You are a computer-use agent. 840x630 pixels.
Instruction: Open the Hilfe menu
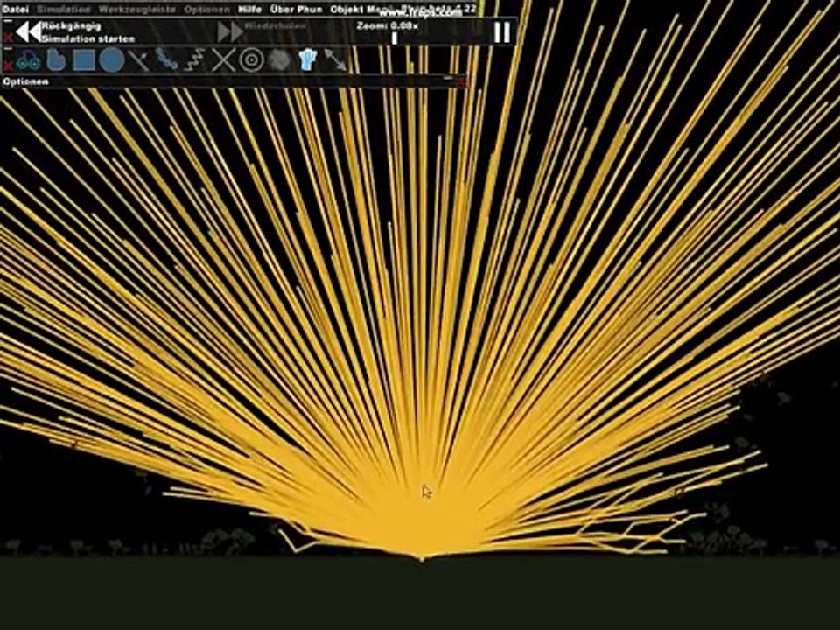pyautogui.click(x=249, y=9)
